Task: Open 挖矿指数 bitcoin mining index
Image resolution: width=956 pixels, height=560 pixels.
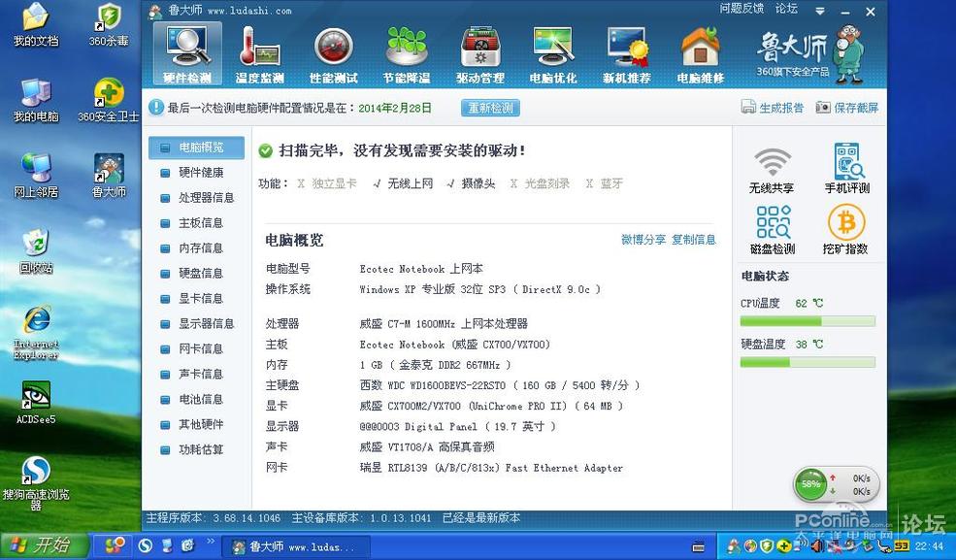Action: tap(845, 229)
